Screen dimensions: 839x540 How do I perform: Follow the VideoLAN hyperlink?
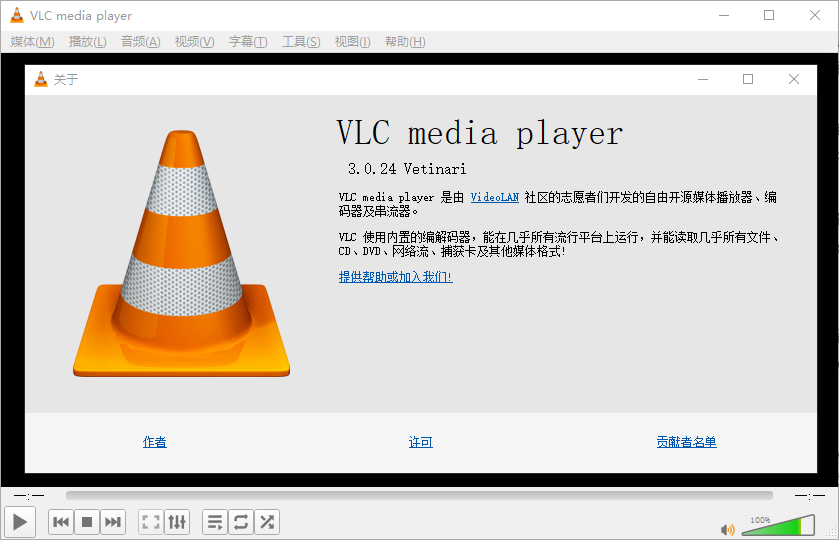(494, 197)
